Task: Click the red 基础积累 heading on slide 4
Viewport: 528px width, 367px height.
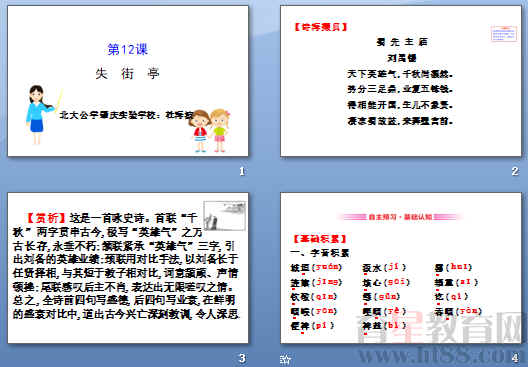Action: pyautogui.click(x=320, y=239)
